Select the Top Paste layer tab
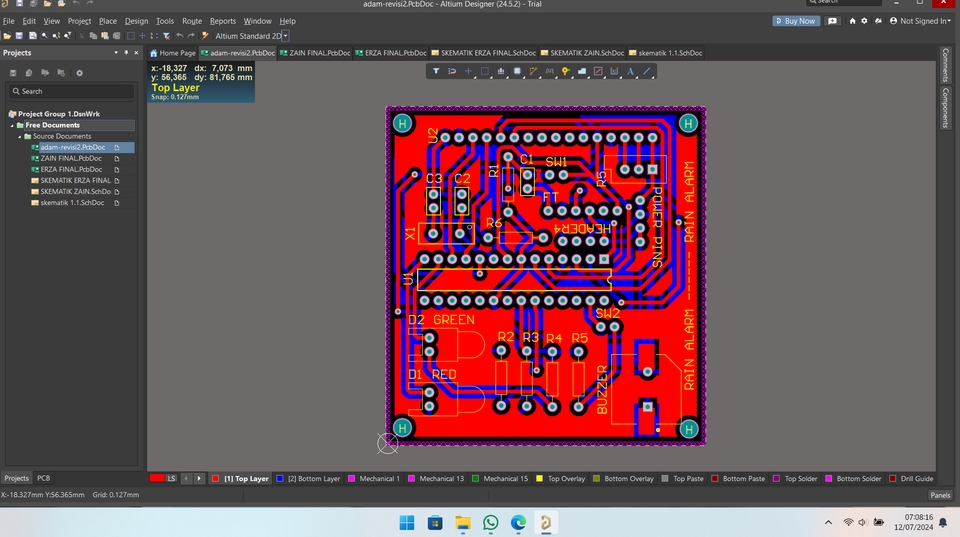This screenshot has height=537, width=960. (682, 478)
